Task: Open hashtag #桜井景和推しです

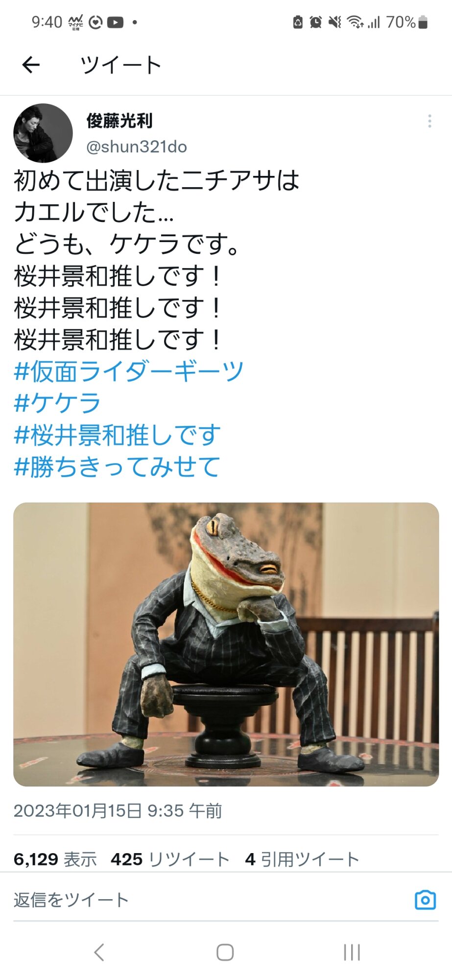Action: point(118,435)
